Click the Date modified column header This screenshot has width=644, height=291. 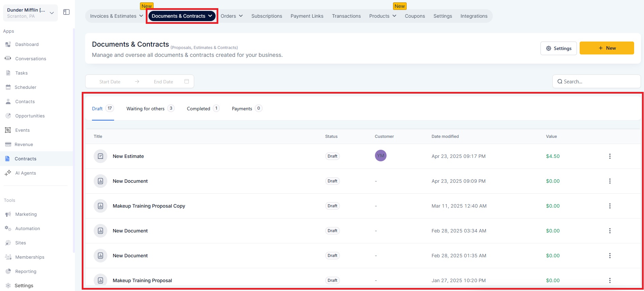click(445, 136)
